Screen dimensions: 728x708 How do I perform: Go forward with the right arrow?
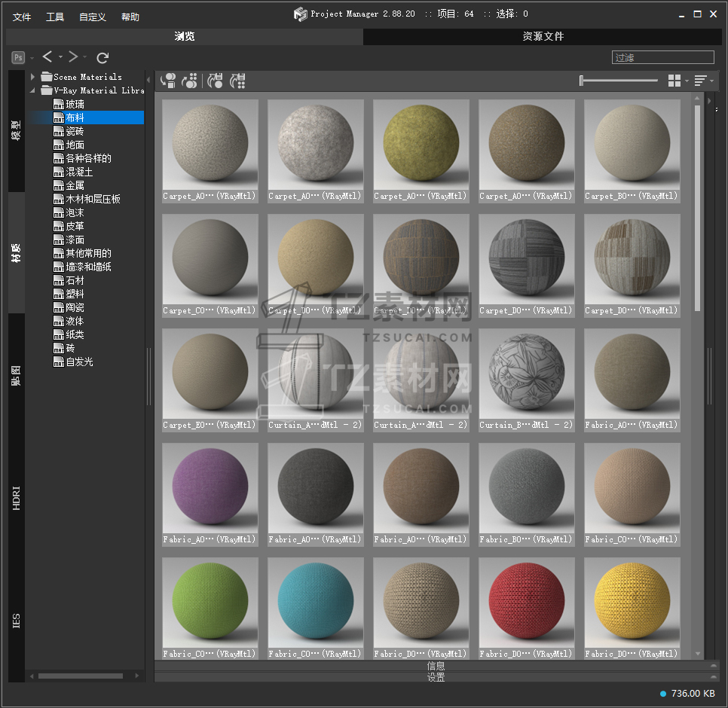[x=73, y=57]
